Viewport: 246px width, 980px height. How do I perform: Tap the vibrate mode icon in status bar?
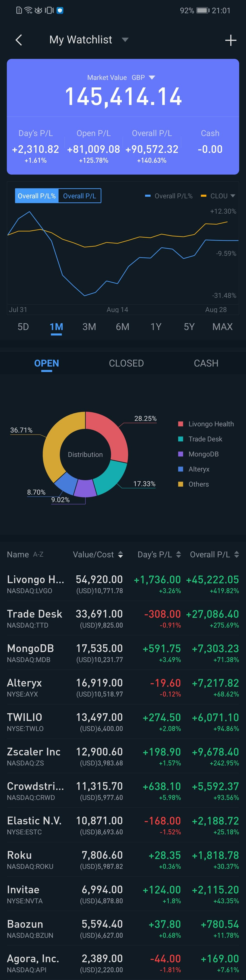click(49, 10)
